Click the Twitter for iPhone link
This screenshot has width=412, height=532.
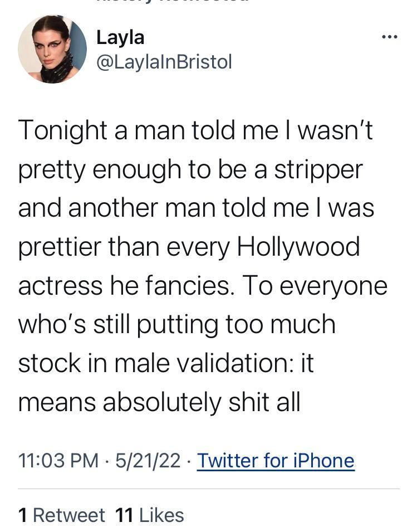coord(276,461)
